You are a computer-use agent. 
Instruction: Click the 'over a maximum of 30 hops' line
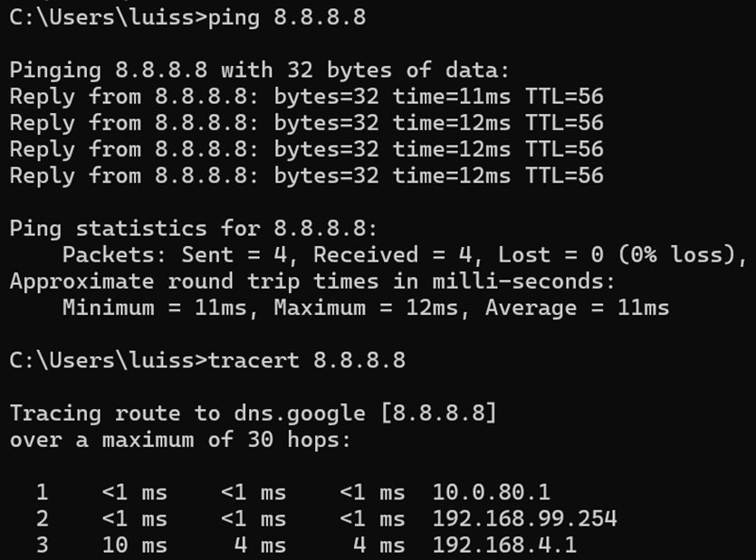(x=180, y=440)
